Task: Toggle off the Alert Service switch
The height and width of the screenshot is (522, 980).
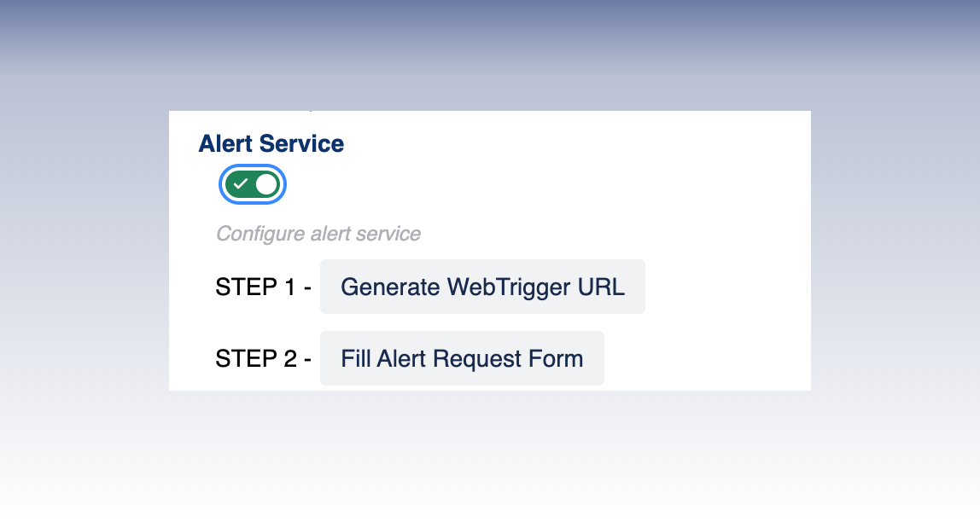Action: click(253, 184)
